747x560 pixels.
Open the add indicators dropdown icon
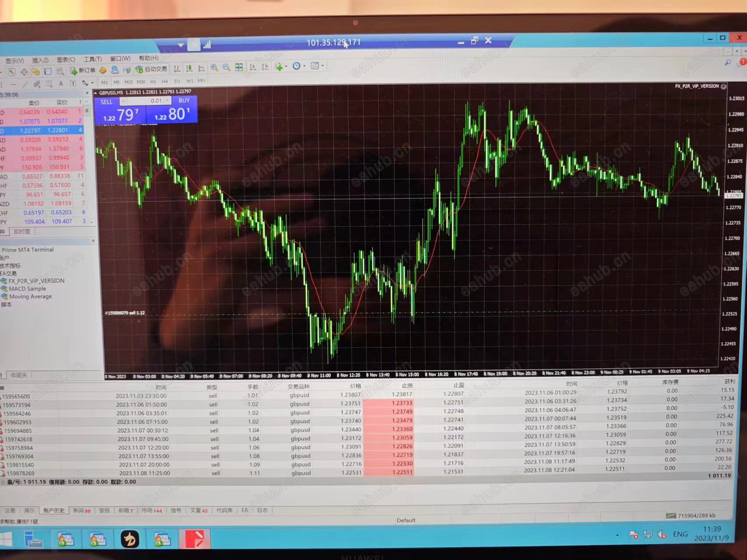[280, 66]
